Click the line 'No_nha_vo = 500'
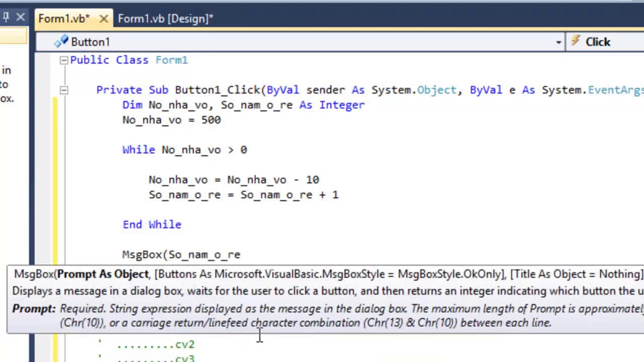 point(172,120)
